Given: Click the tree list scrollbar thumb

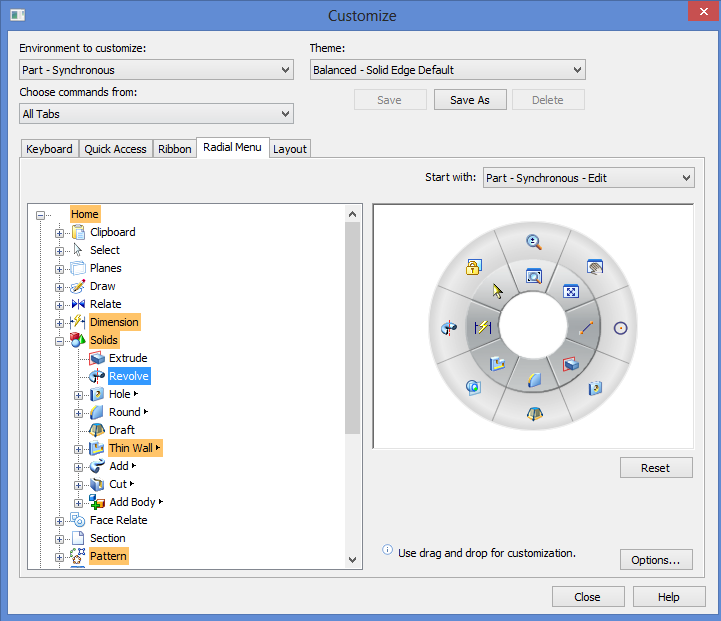Looking at the screenshot, I should coord(353,328).
